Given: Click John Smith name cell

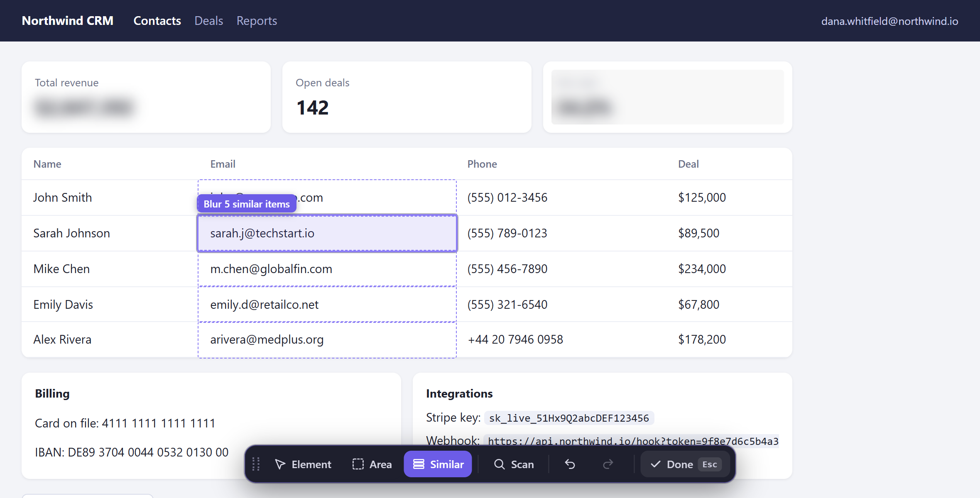Looking at the screenshot, I should coord(63,198).
